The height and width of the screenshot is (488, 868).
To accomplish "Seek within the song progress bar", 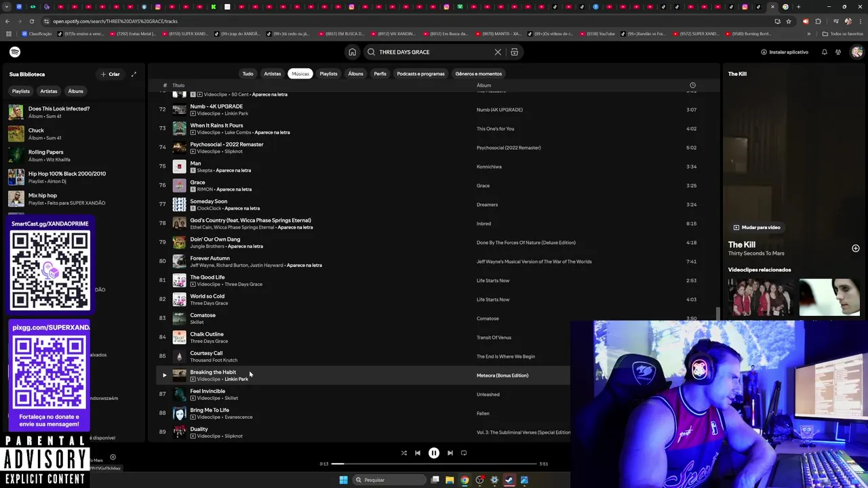I will tap(434, 464).
